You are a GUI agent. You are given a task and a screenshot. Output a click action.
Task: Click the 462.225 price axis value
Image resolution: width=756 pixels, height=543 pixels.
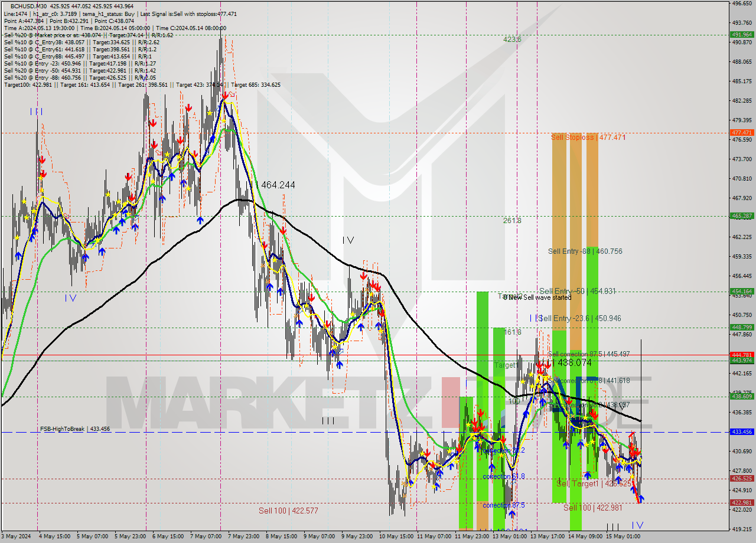742,237
